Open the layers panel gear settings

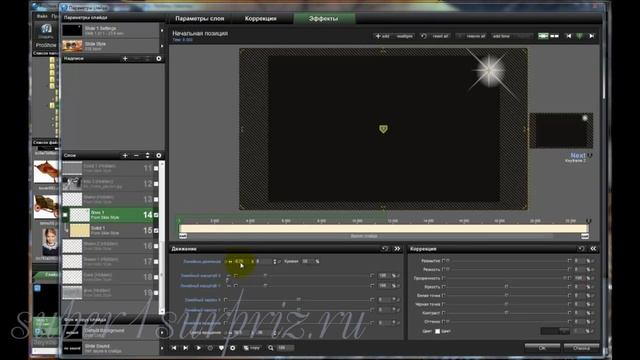[159, 156]
